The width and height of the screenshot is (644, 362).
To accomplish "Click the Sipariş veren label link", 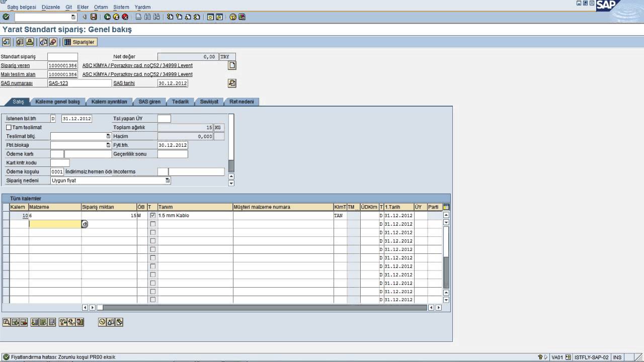I will tap(15, 65).
